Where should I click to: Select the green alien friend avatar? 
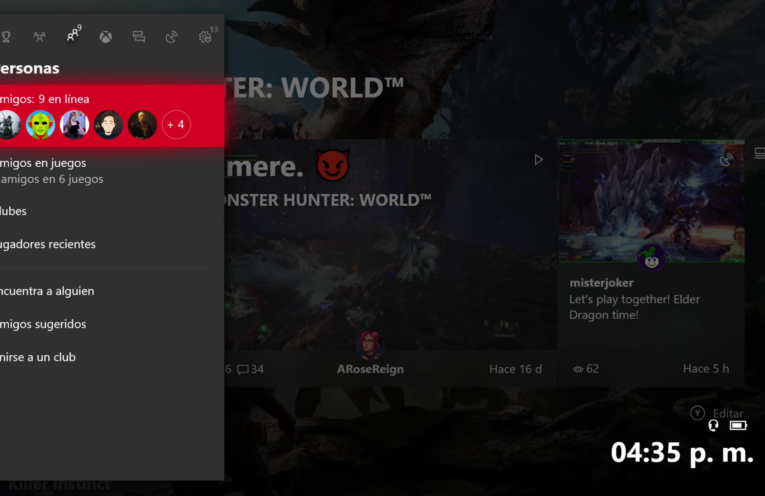pos(41,125)
